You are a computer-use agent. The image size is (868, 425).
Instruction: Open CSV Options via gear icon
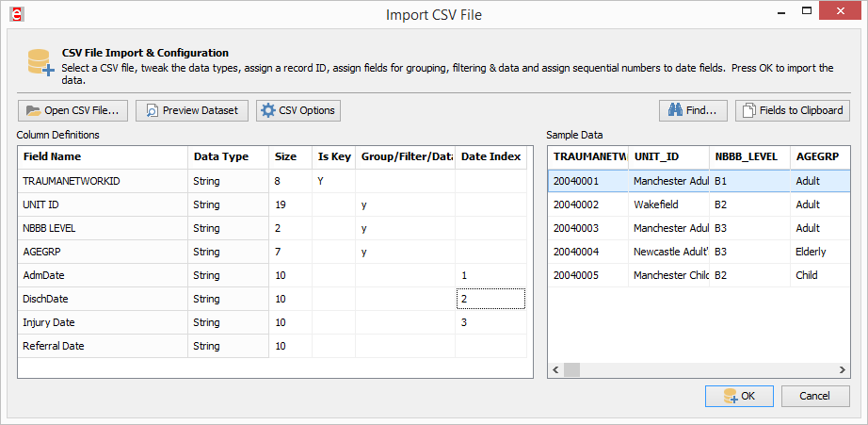268,110
